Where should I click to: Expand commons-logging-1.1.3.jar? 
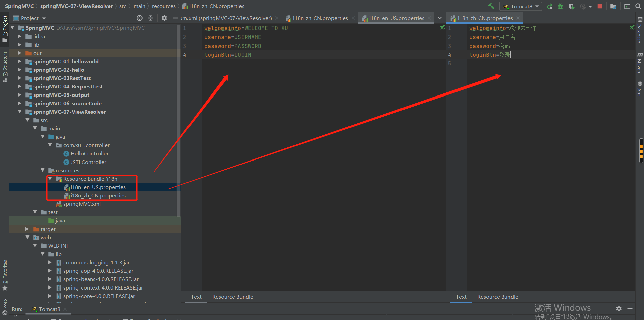(50, 262)
